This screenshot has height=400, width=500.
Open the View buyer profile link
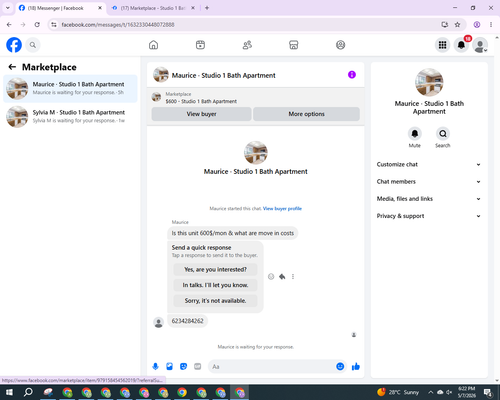[282, 209]
